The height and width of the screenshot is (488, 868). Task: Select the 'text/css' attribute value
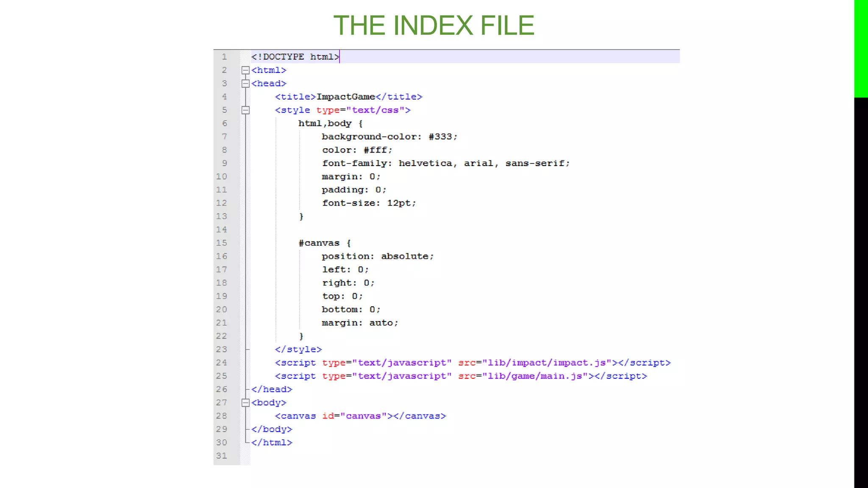click(x=375, y=110)
